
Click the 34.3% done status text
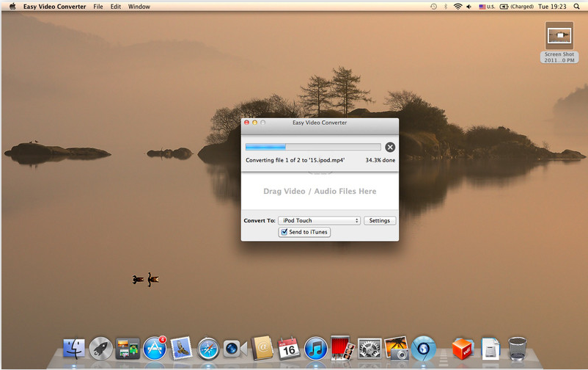click(381, 160)
